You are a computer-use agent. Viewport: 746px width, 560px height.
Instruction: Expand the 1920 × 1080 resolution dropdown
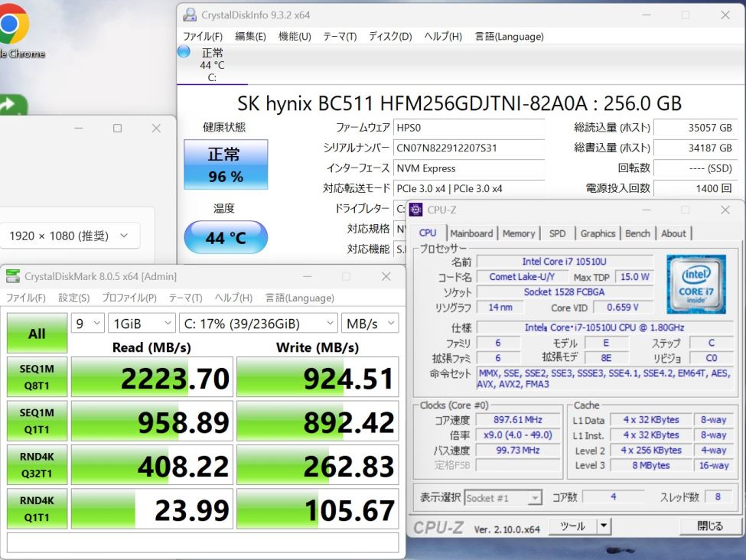click(70, 236)
